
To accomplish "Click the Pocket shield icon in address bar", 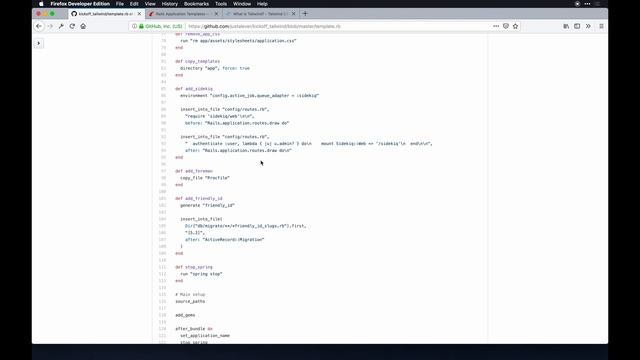I will pos(506,26).
